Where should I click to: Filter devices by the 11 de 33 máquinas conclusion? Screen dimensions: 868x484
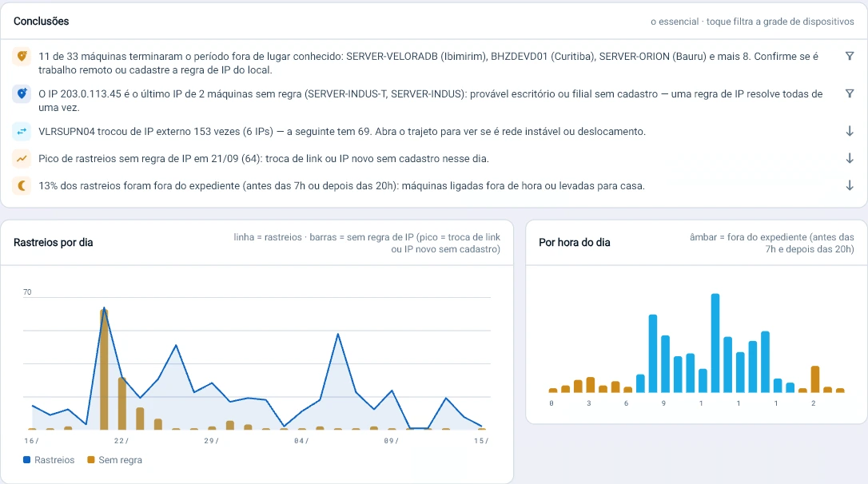[x=849, y=57]
